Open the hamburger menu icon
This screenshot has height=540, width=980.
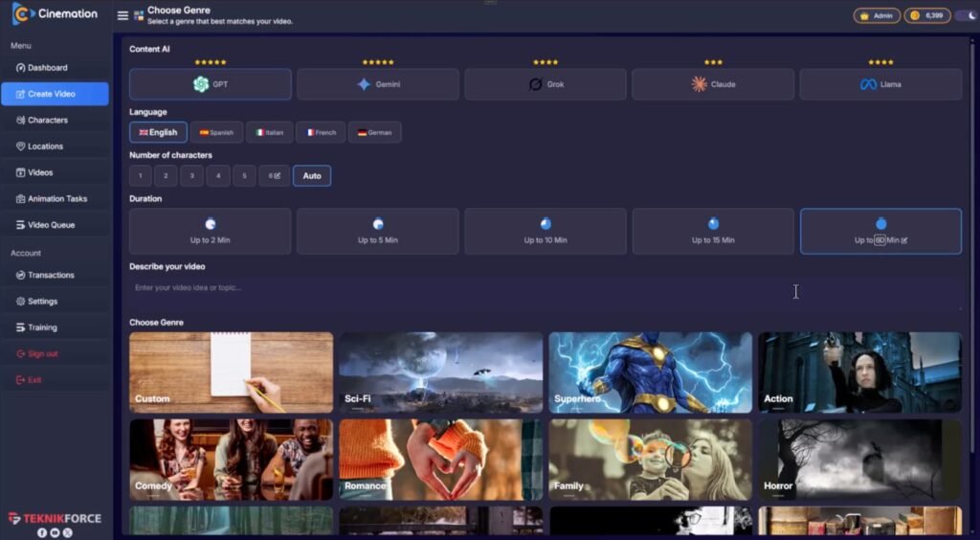point(122,15)
